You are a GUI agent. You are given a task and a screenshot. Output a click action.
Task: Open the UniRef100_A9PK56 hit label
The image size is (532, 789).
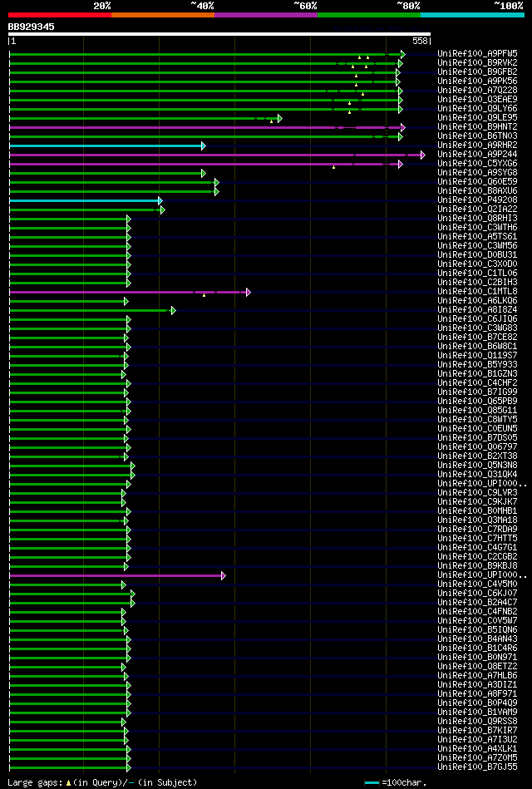point(478,81)
